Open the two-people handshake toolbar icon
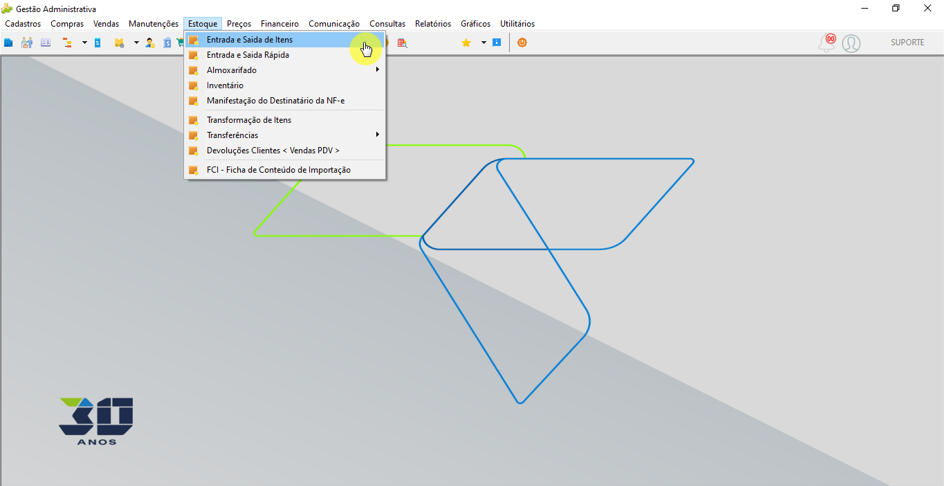 click(x=27, y=42)
